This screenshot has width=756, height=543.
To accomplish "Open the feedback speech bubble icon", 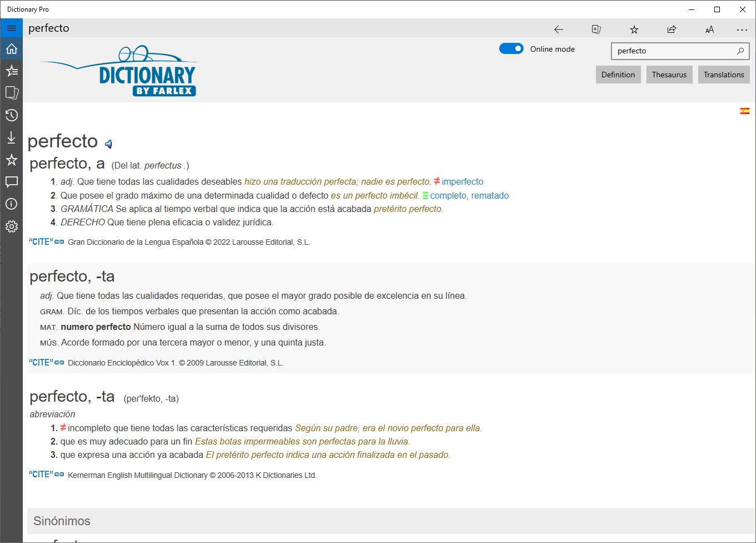I will [12, 182].
